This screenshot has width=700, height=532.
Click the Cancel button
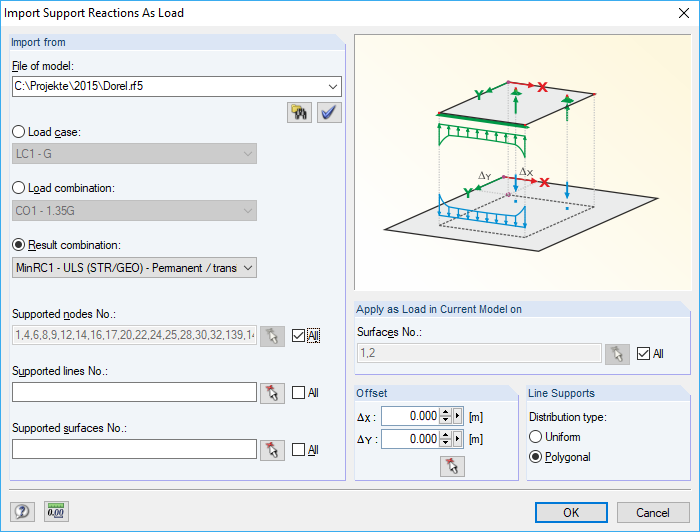[x=653, y=512]
